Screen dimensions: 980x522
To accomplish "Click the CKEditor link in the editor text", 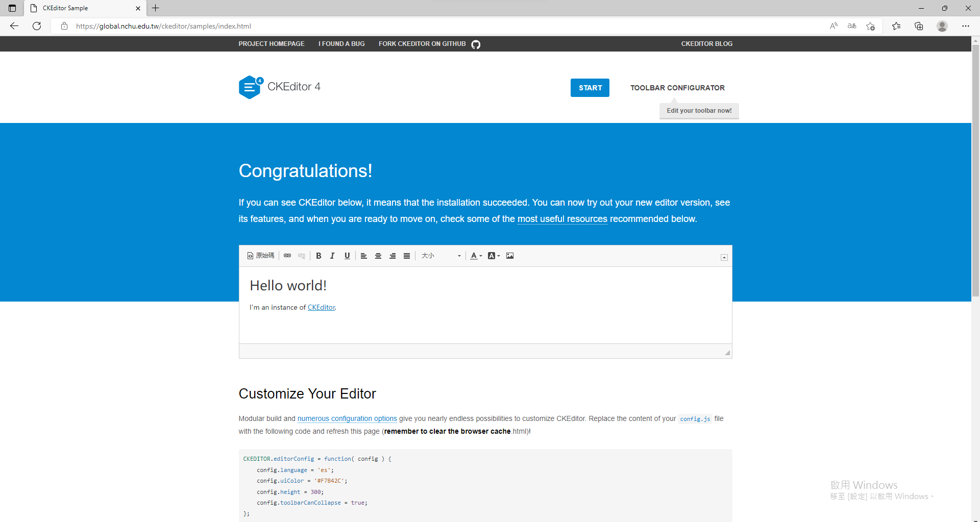I will coord(321,307).
